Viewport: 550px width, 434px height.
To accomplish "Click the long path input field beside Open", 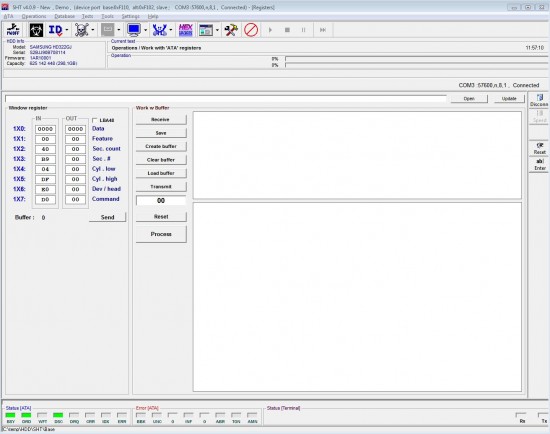I will coord(226,99).
